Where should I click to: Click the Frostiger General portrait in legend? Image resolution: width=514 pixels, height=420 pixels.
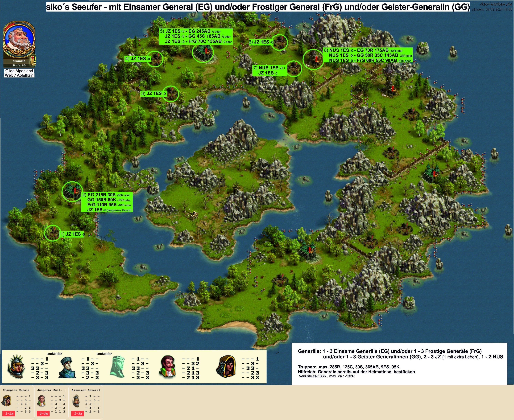point(67,368)
